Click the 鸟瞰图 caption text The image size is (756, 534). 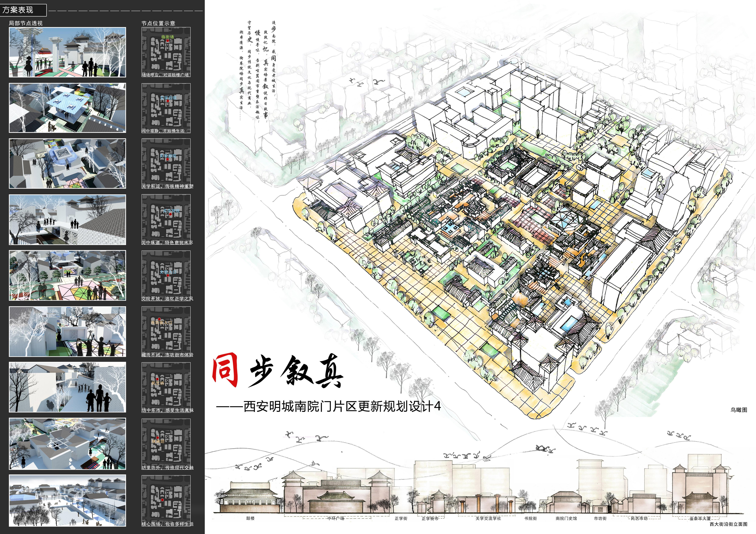pyautogui.click(x=739, y=410)
